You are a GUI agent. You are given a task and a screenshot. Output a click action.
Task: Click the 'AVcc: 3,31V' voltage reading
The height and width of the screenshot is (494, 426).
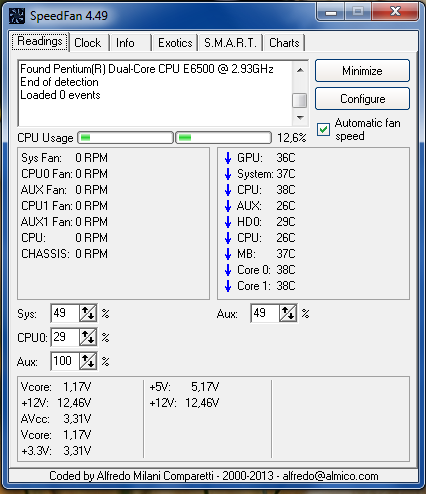pos(56,419)
